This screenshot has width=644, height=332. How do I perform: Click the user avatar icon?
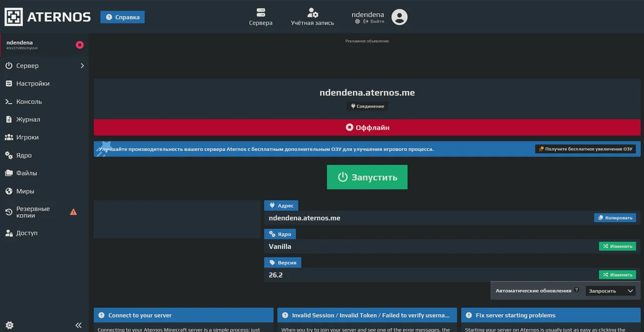click(x=399, y=17)
